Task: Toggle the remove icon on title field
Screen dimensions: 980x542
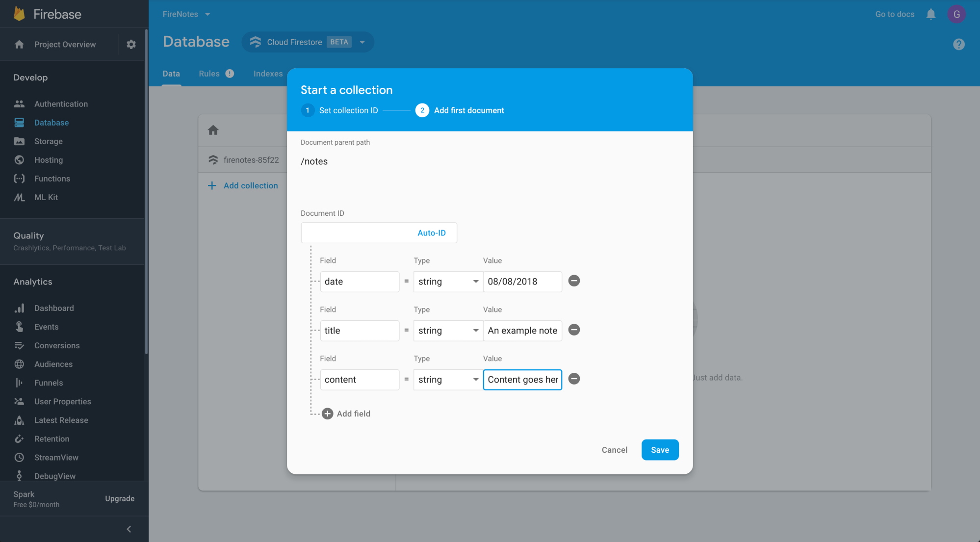Action: [x=573, y=330]
